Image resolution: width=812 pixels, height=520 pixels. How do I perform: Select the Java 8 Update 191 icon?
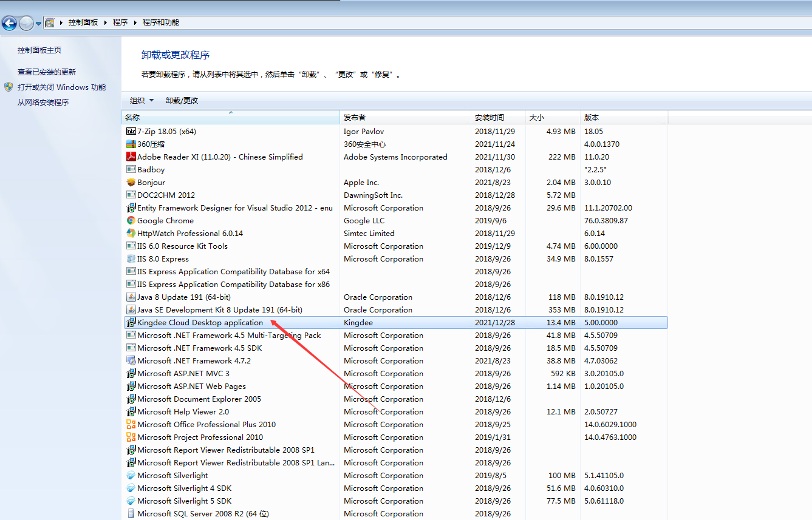click(x=131, y=297)
